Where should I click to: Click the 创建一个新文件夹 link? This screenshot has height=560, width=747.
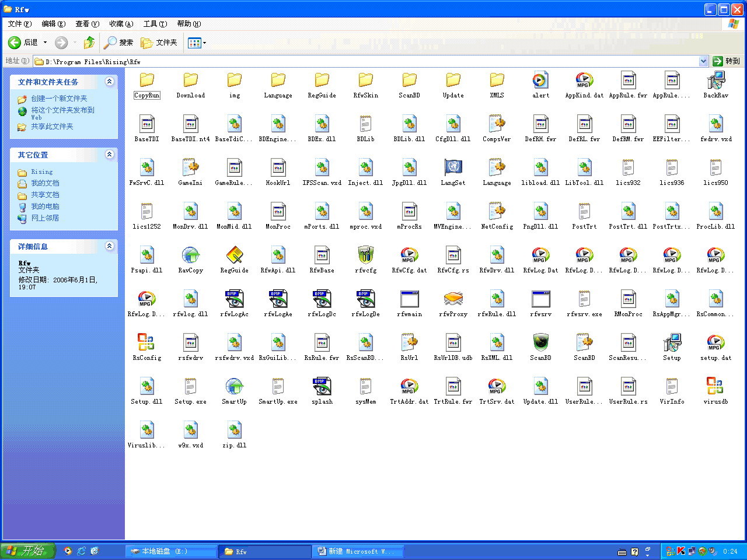coord(59,99)
